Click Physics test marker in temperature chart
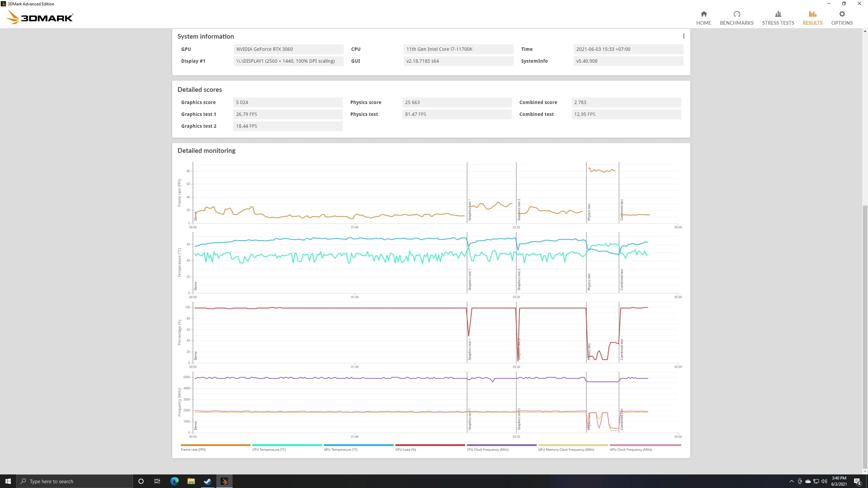The image size is (868, 488). (589, 282)
